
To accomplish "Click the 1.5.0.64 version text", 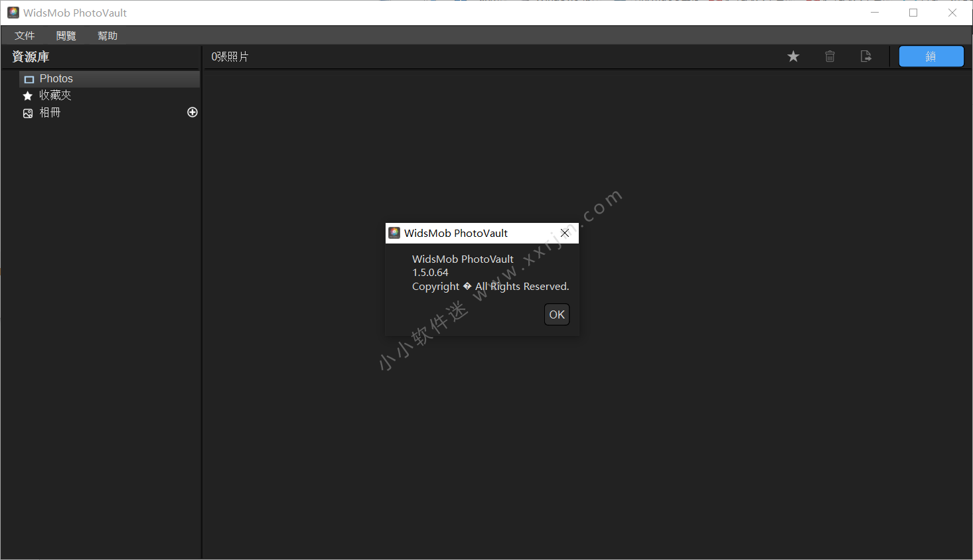I will tap(430, 273).
